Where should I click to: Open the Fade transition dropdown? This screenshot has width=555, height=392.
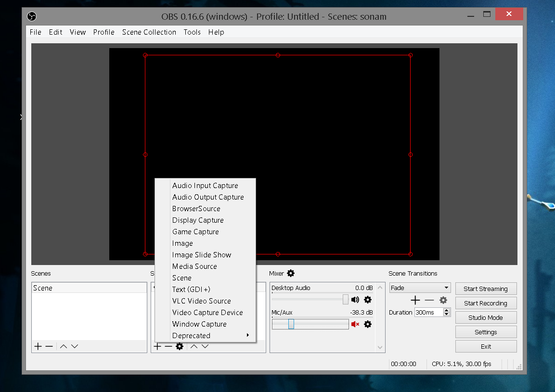pyautogui.click(x=420, y=288)
